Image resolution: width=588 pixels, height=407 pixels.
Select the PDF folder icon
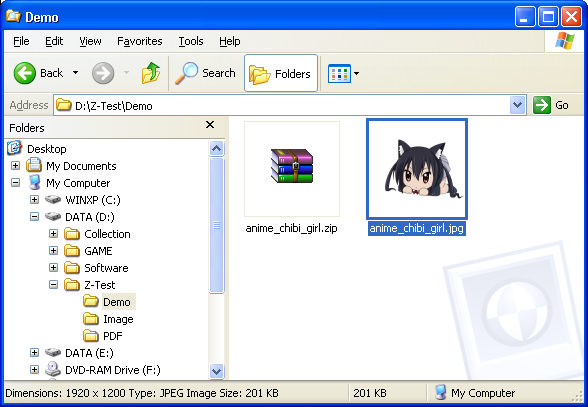click(91, 336)
